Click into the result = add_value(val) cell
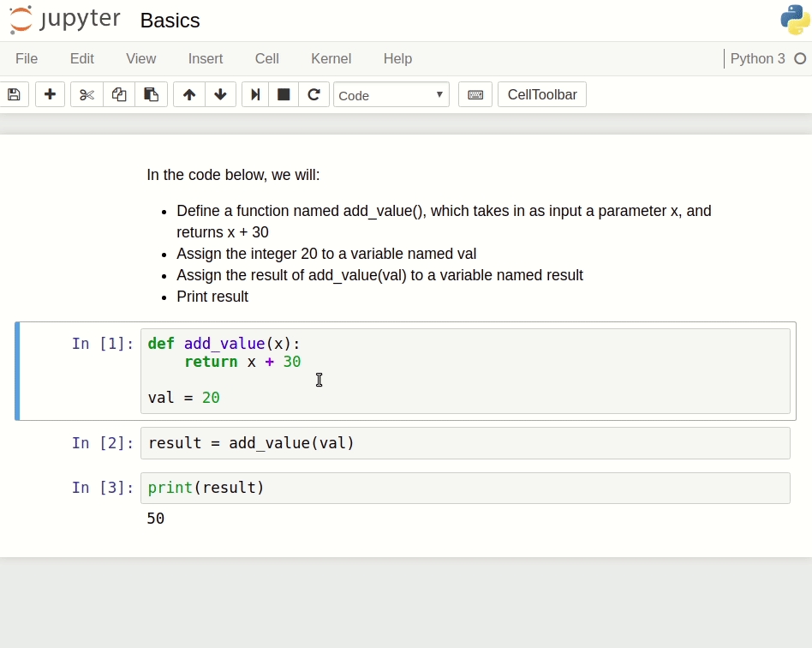The width and height of the screenshot is (812, 648). pos(464,443)
